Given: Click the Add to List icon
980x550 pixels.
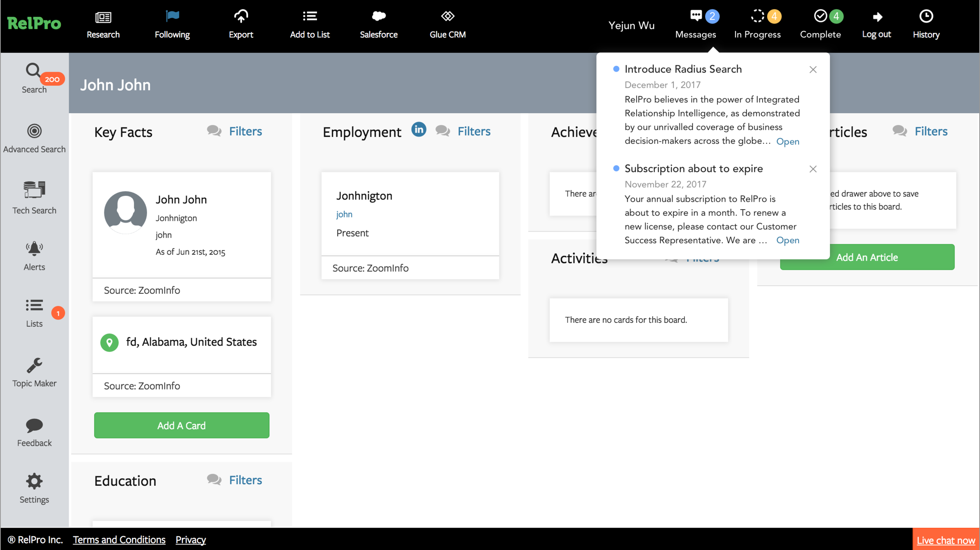Looking at the screenshot, I should click(x=310, y=16).
